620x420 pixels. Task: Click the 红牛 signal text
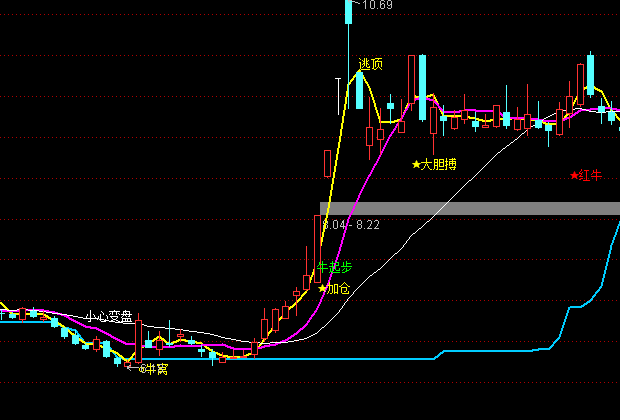pos(591,176)
